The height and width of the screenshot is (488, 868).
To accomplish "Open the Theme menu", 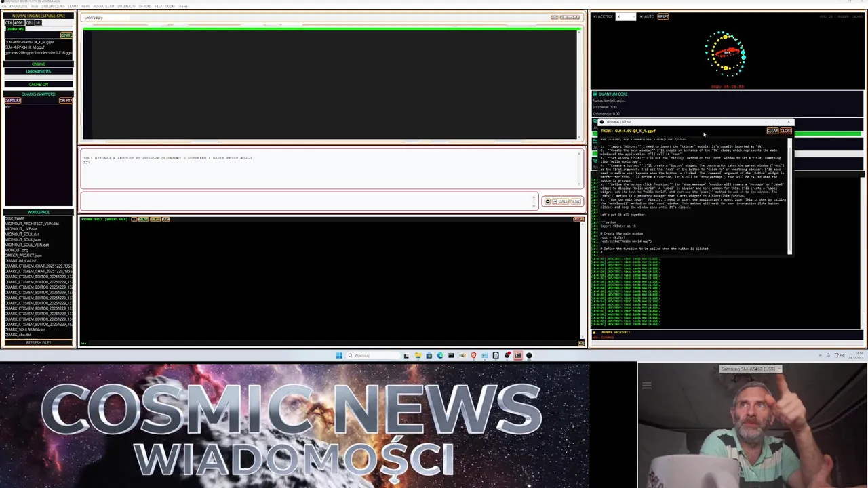I will [183, 7].
